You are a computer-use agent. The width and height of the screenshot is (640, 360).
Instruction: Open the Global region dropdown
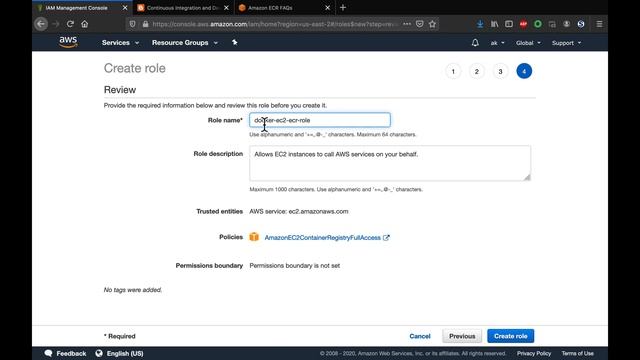528,43
